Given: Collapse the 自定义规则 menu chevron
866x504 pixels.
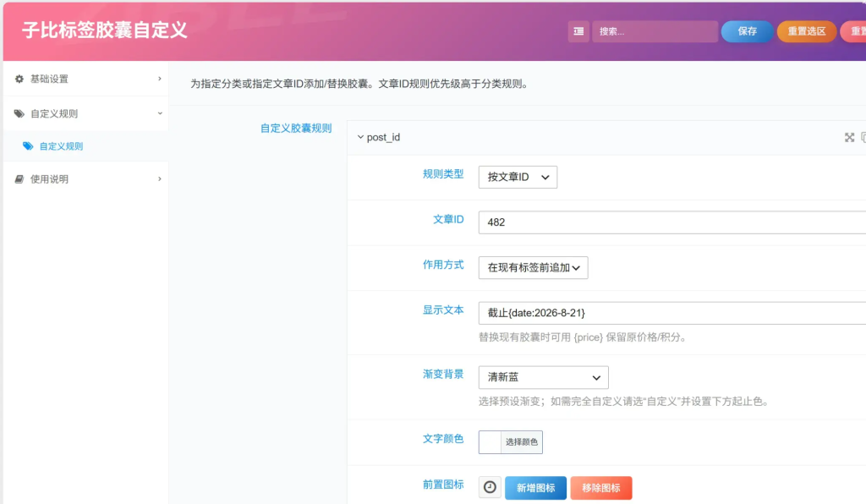Looking at the screenshot, I should 160,113.
